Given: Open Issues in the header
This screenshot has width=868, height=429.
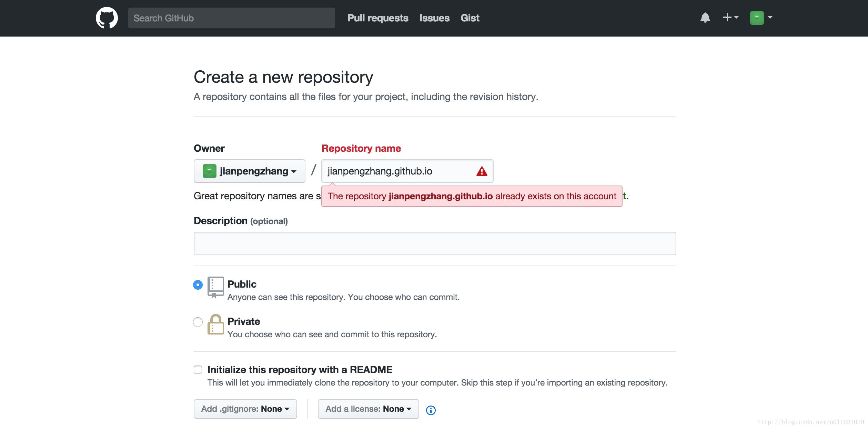Looking at the screenshot, I should point(434,18).
